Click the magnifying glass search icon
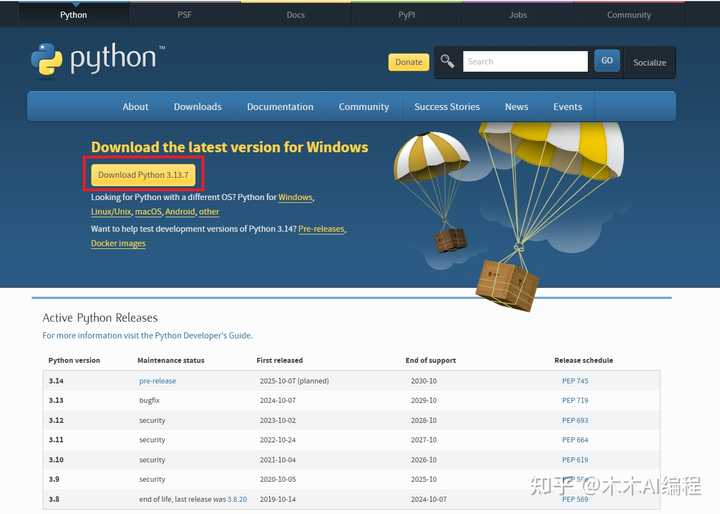The image size is (720, 514). 447,61
